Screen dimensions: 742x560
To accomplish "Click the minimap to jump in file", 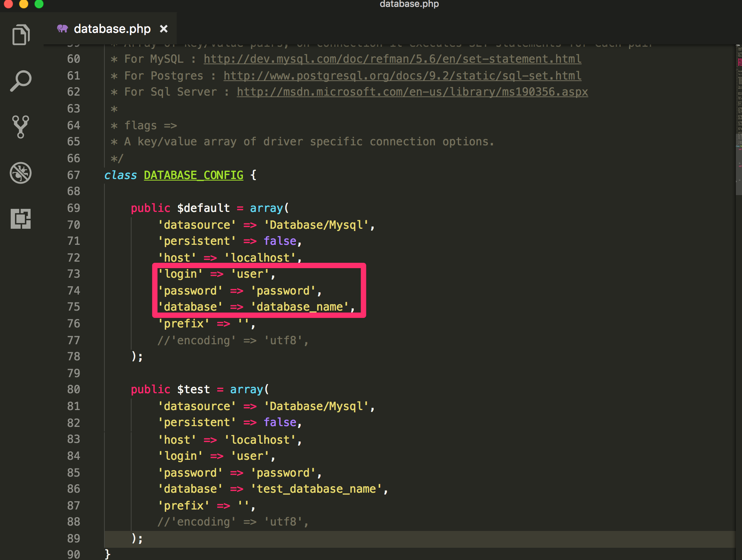I will point(737,153).
